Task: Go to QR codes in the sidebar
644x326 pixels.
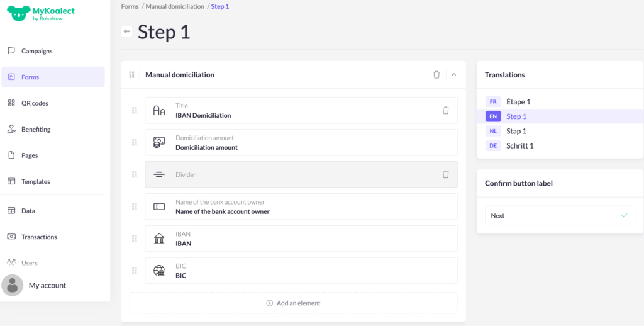Action: coord(35,103)
